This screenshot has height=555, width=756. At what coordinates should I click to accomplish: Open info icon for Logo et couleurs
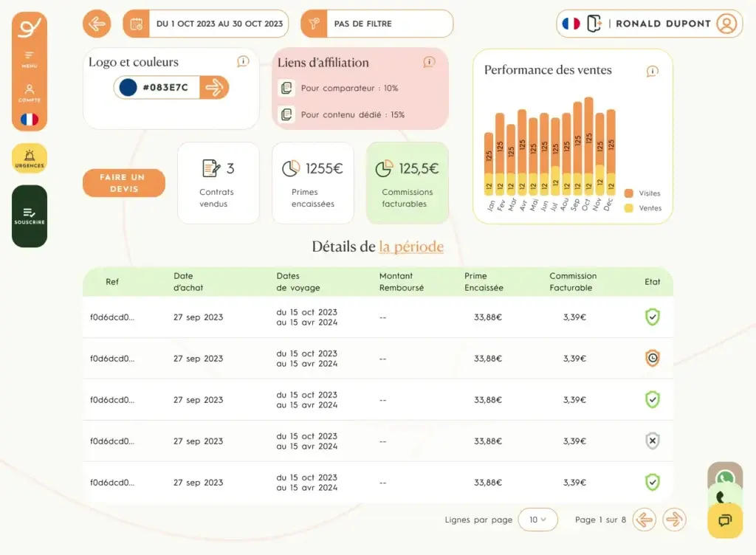(x=243, y=62)
